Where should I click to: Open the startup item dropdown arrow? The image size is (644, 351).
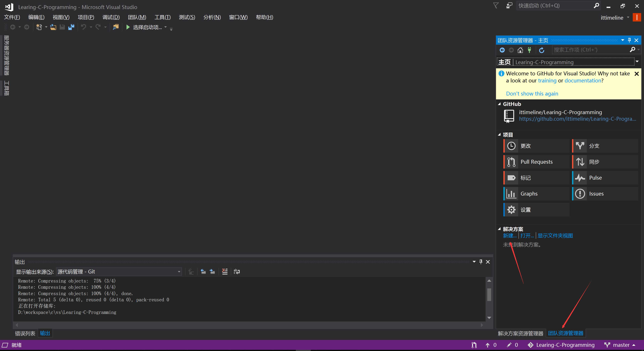[165, 27]
